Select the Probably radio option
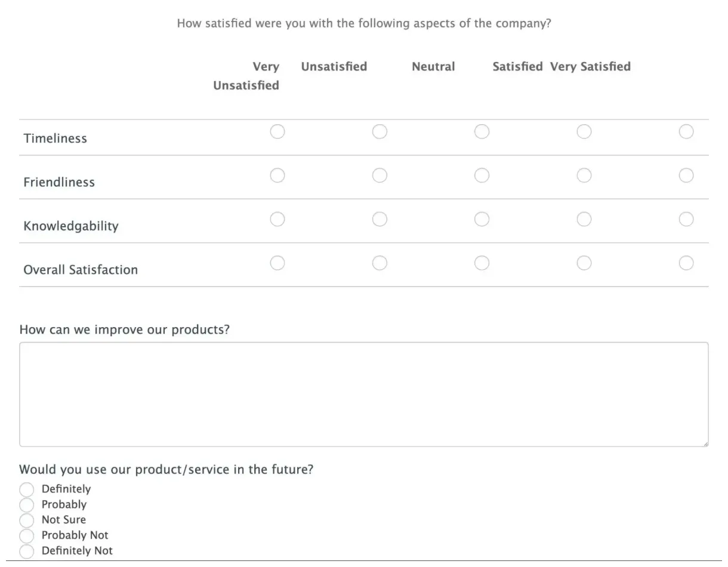This screenshot has width=728, height=567. point(27,506)
